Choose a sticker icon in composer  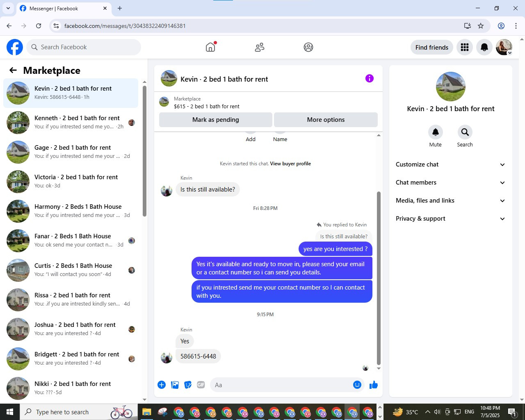[188, 385]
